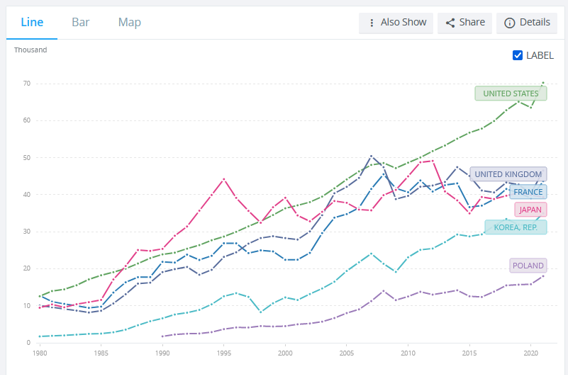Switch to the Bar chart tab

coord(80,22)
